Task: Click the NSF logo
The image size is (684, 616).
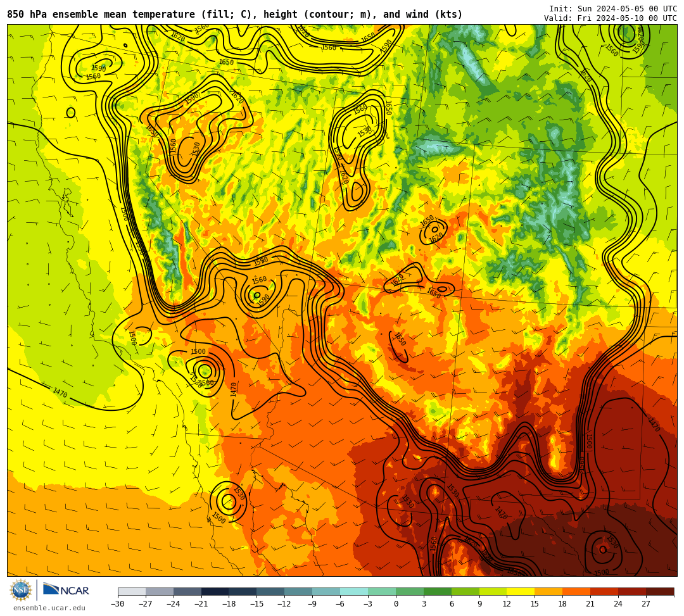Action: coord(21,590)
